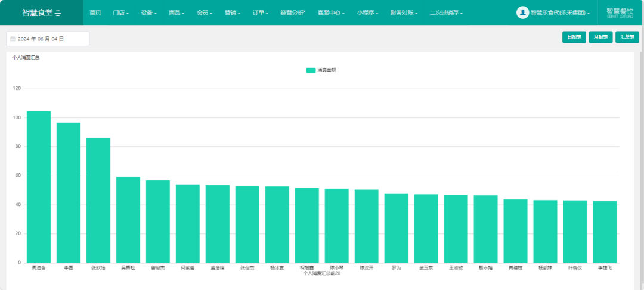Image resolution: width=644 pixels, height=290 pixels.
Task: Click the 智慧食堂 brand title
Action: point(38,13)
